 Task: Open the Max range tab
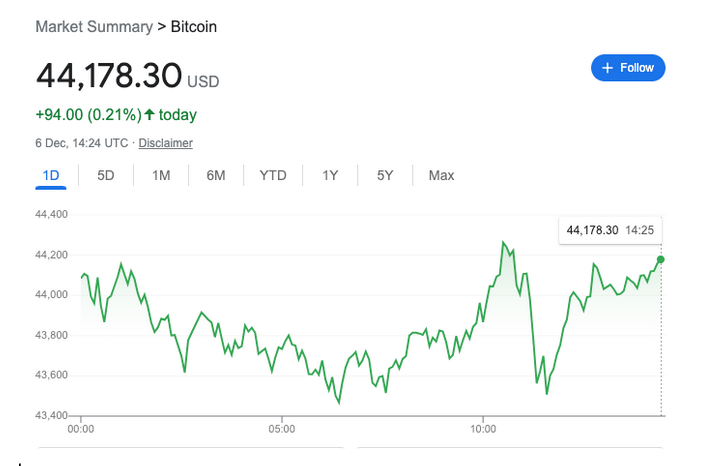click(441, 176)
